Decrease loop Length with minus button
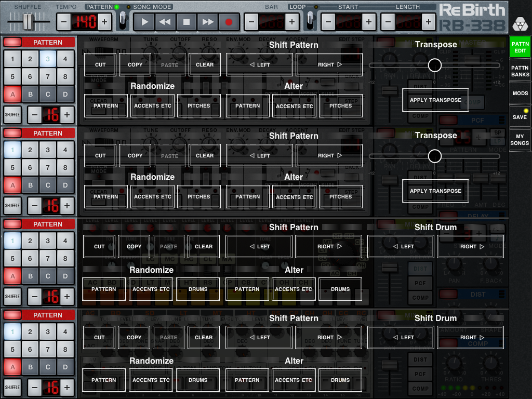 [388, 22]
